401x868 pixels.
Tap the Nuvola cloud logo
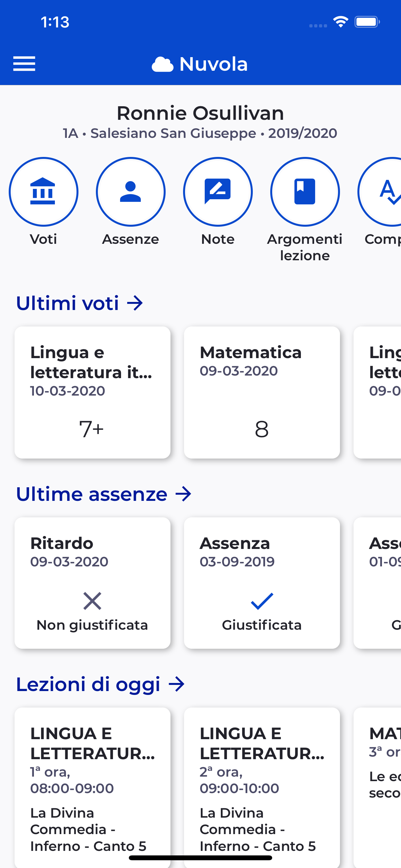162,64
